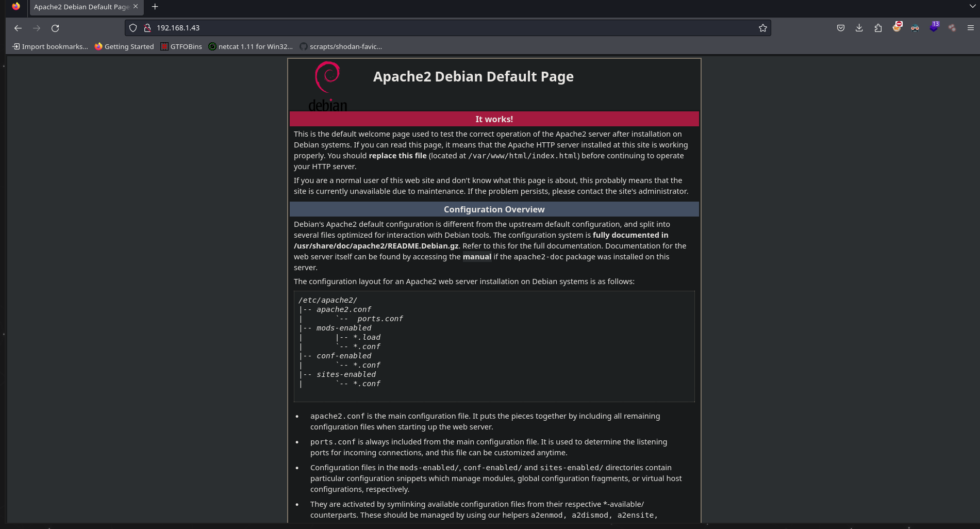Click the extension icon with badge 13
This screenshot has height=529, width=980.
[934, 27]
